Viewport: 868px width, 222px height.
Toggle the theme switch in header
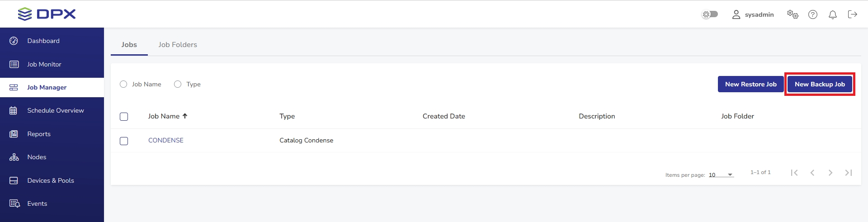pos(710,14)
